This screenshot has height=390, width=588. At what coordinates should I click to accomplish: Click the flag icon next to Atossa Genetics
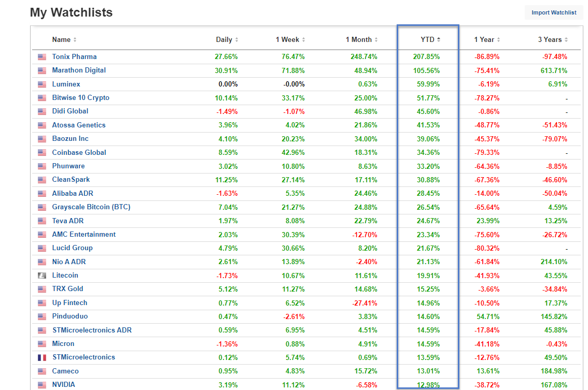click(42, 125)
